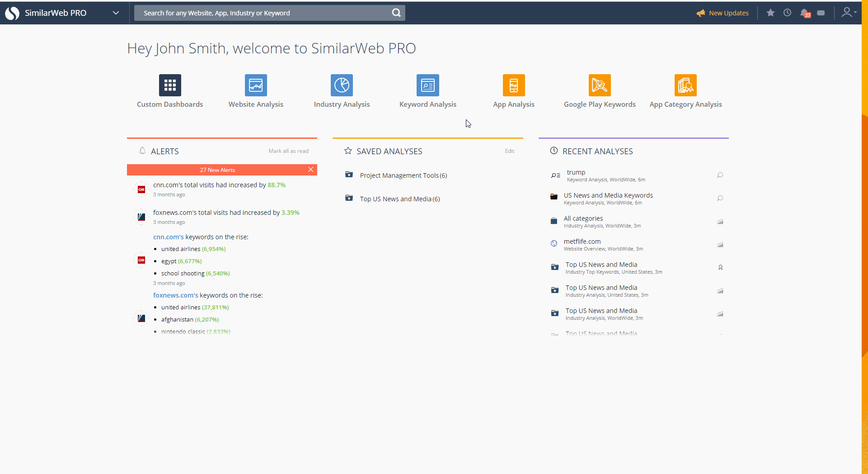This screenshot has width=868, height=474.
Task: Open the user account menu
Action: coord(849,13)
